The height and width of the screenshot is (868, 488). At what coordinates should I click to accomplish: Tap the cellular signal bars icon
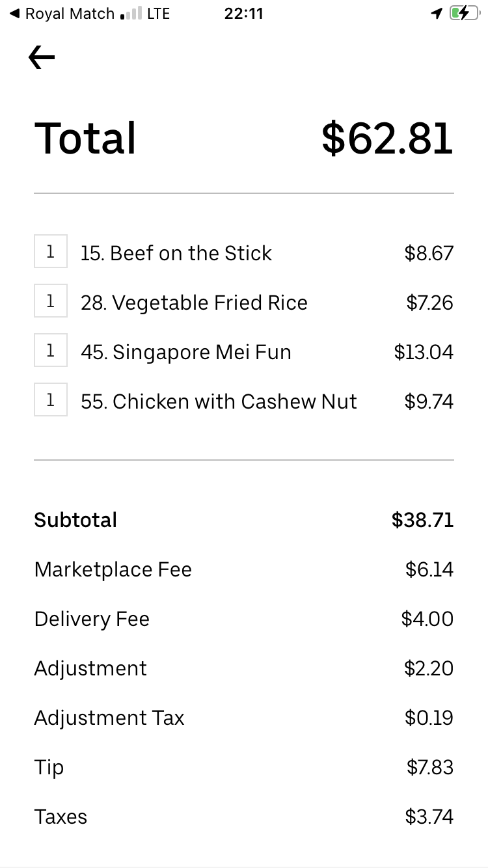[131, 14]
